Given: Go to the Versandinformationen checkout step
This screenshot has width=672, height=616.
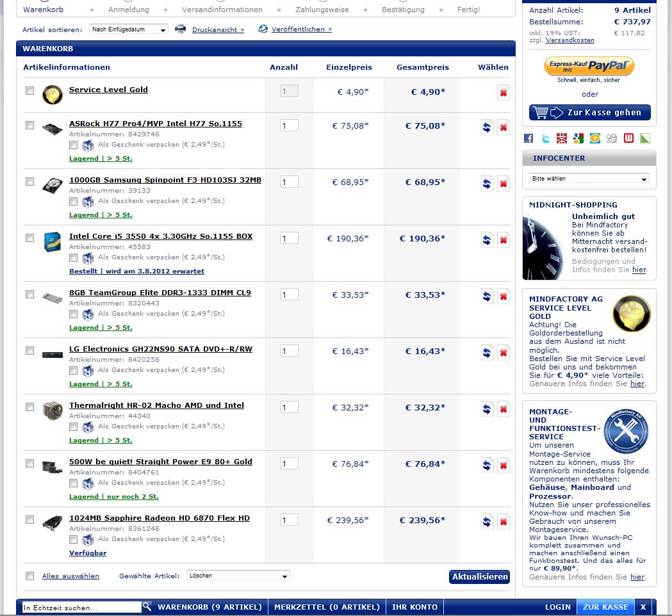Looking at the screenshot, I should [x=222, y=10].
